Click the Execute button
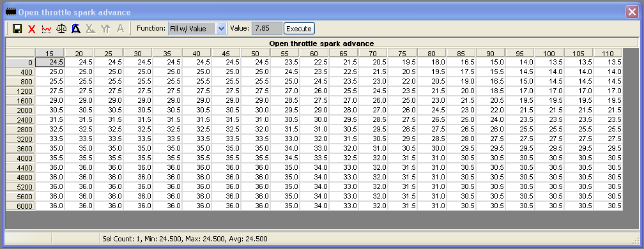The height and width of the screenshot is (249, 644). [x=299, y=29]
